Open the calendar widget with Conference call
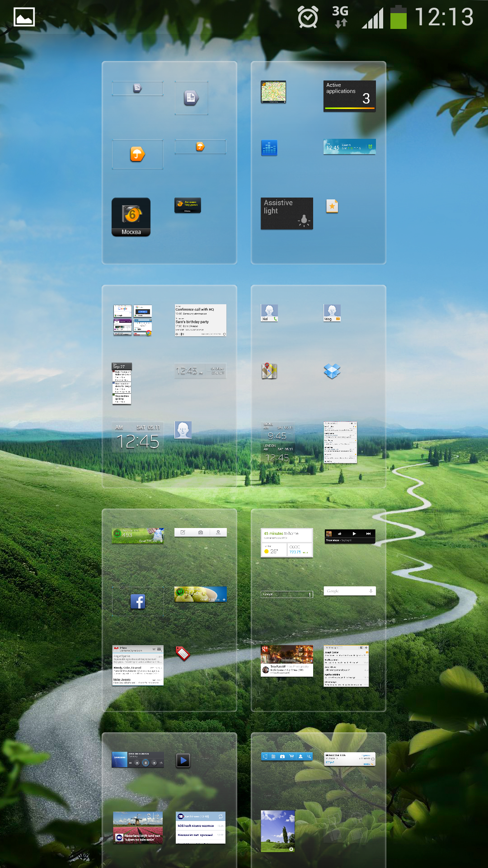488x868 pixels. click(x=200, y=320)
